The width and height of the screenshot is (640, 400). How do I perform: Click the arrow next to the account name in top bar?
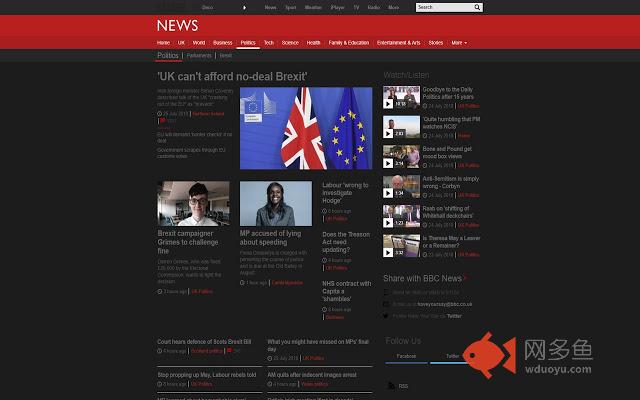(244, 7)
